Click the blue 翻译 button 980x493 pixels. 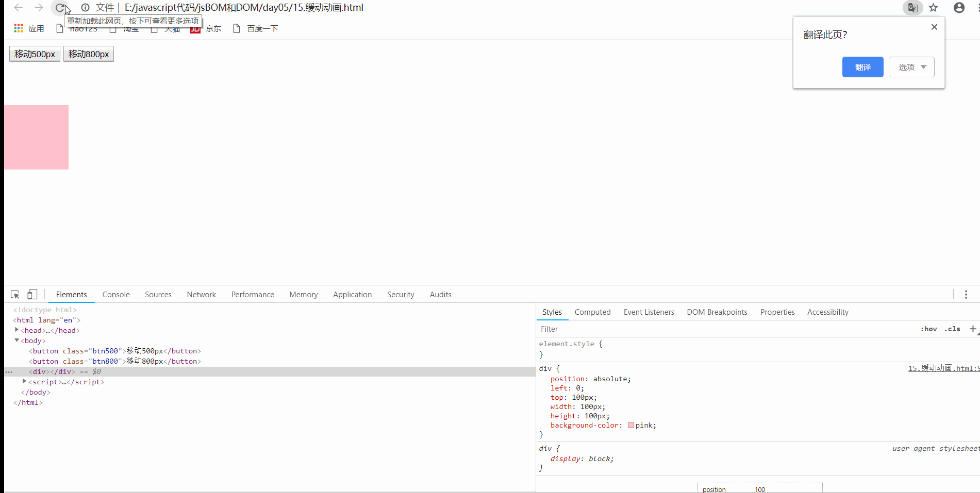point(862,67)
